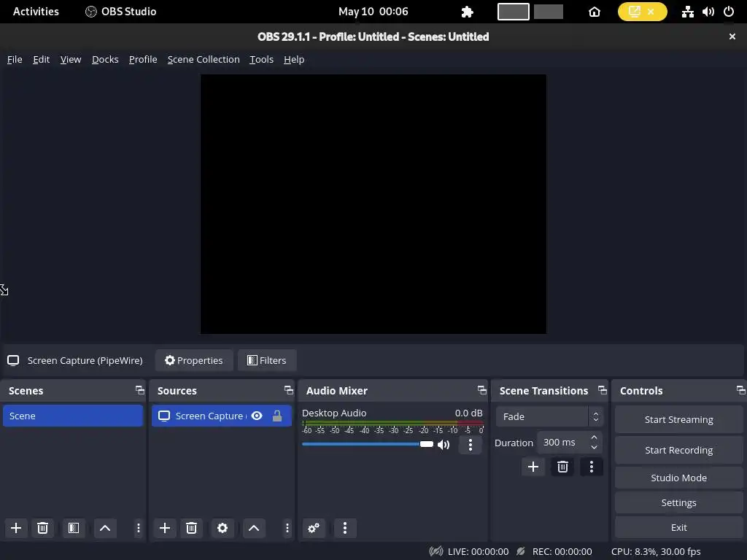Toggle lock on Screen Capture source
Screen dimensions: 747x560
click(x=277, y=416)
